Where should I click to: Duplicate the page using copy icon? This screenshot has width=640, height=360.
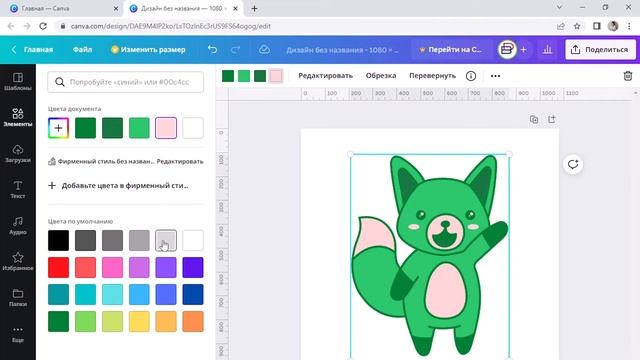point(534,120)
